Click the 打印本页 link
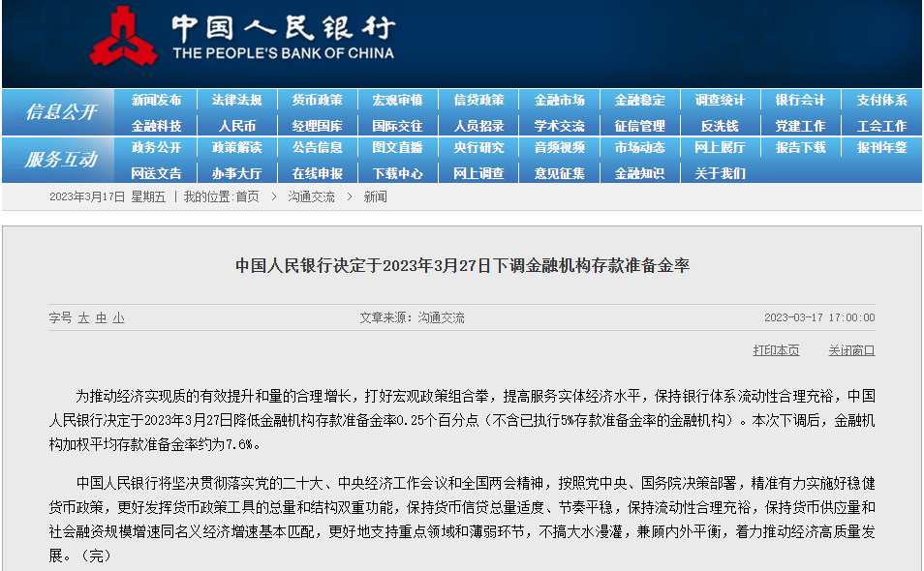 point(776,350)
